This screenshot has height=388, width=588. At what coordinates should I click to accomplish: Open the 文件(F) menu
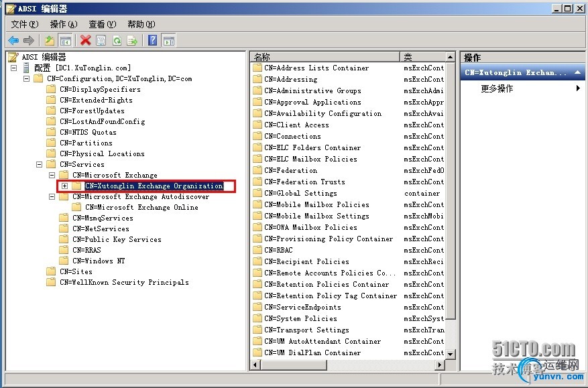coord(25,24)
